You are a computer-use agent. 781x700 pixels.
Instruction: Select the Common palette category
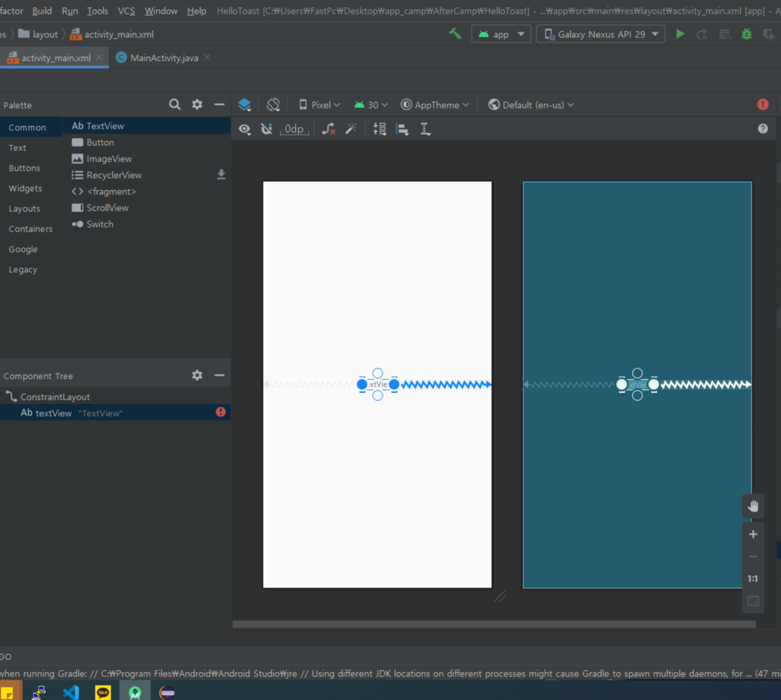(31, 127)
